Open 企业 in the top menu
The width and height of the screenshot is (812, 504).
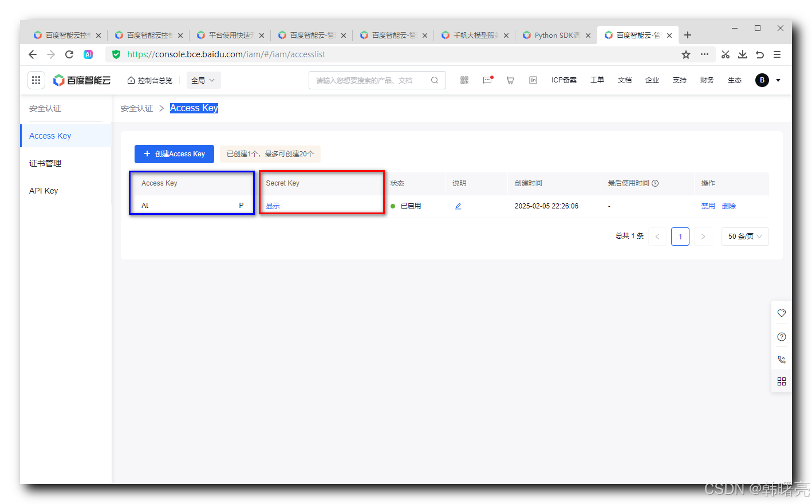point(652,80)
